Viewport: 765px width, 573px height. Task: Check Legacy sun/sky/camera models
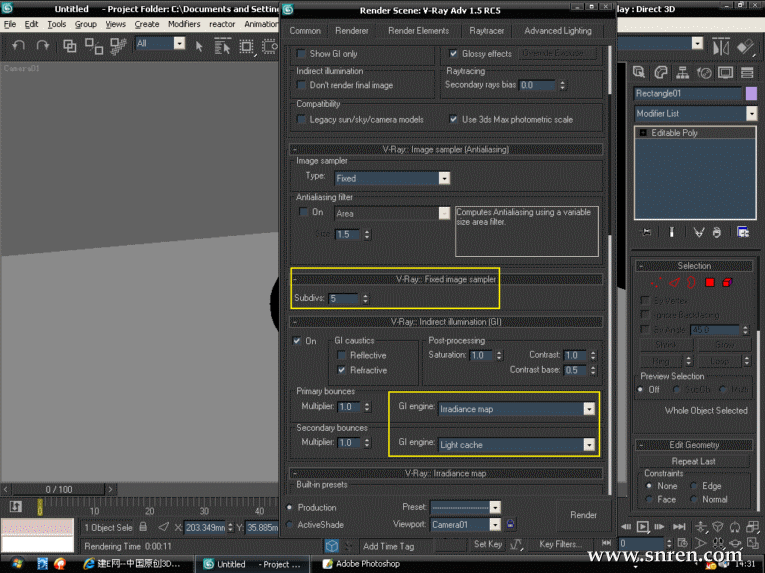point(302,119)
